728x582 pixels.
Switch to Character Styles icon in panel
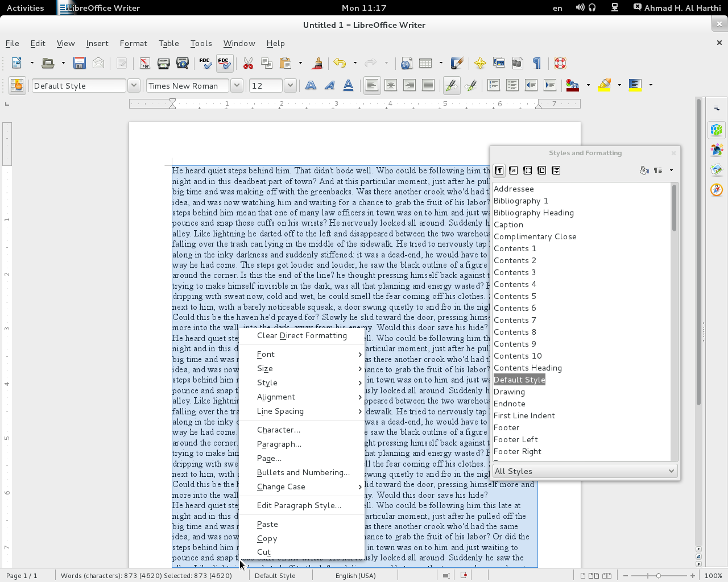click(x=513, y=170)
